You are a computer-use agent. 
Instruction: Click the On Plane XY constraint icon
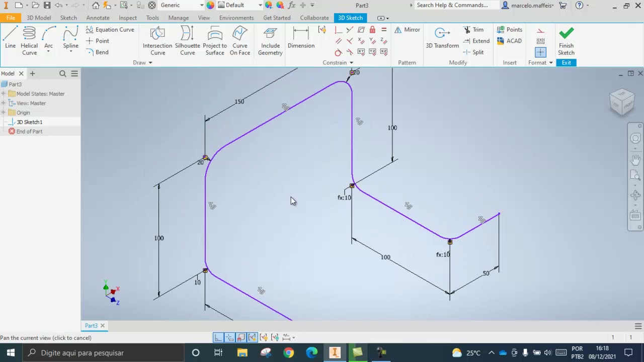[361, 52]
